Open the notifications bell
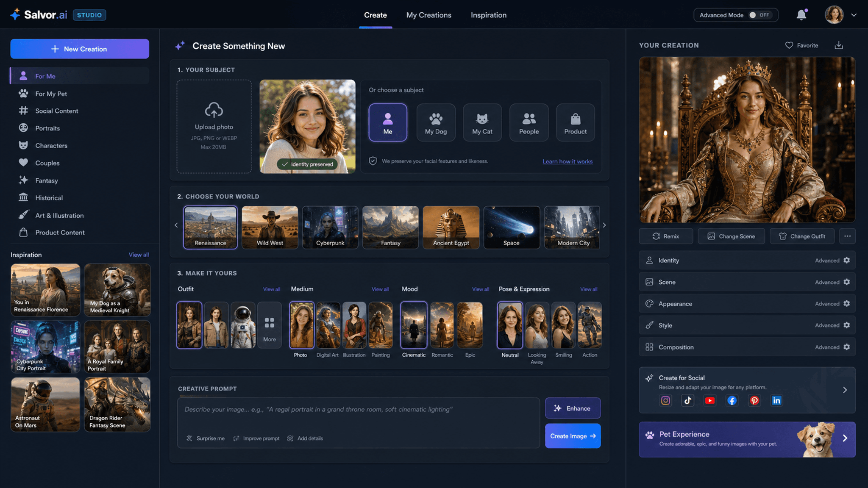The height and width of the screenshot is (488, 868). click(x=801, y=15)
